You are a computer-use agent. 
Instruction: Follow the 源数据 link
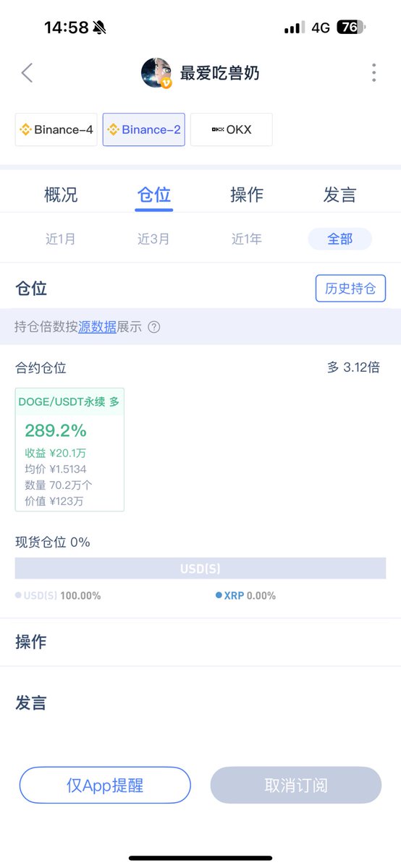(98, 327)
